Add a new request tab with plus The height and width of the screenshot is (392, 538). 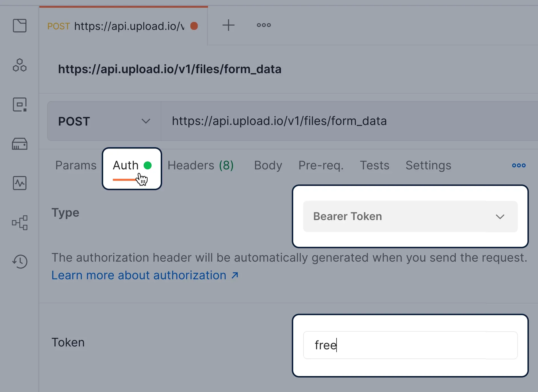tap(228, 25)
